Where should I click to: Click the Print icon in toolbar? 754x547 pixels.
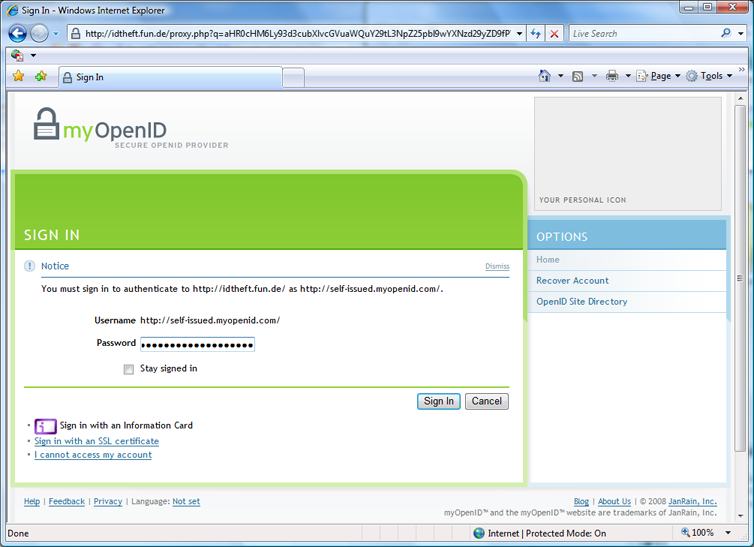(612, 76)
